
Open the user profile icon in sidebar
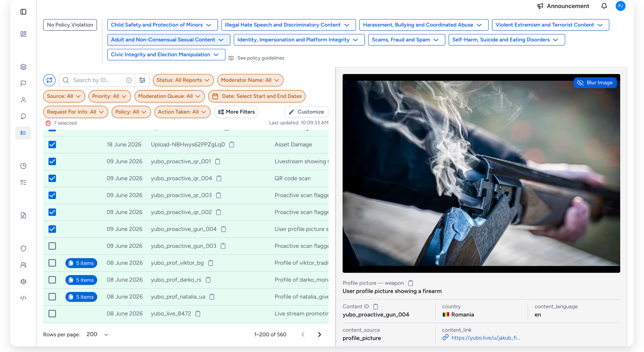(23, 100)
